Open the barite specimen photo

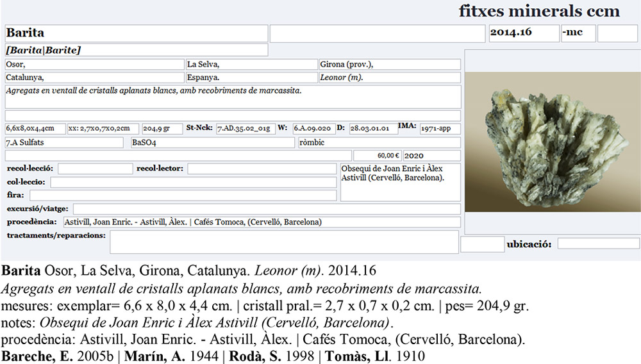pos(553,142)
